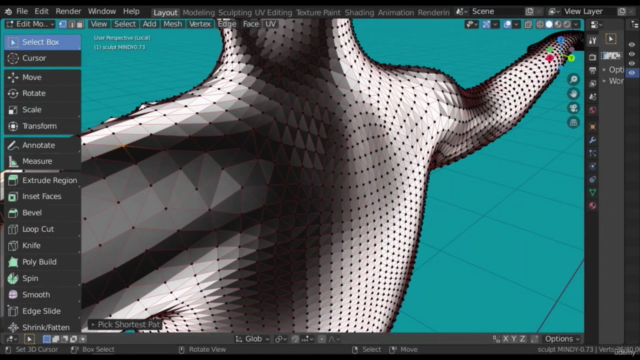Open the shading options dropdown arrow

point(576,24)
